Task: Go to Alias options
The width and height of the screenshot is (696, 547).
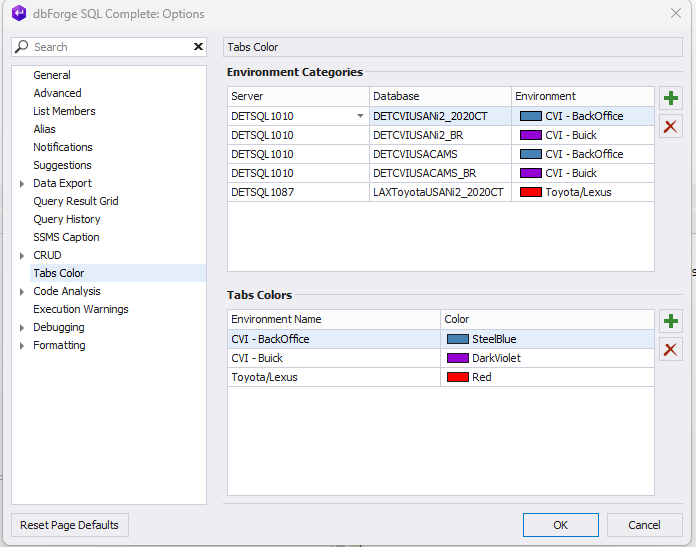Action: point(44,129)
